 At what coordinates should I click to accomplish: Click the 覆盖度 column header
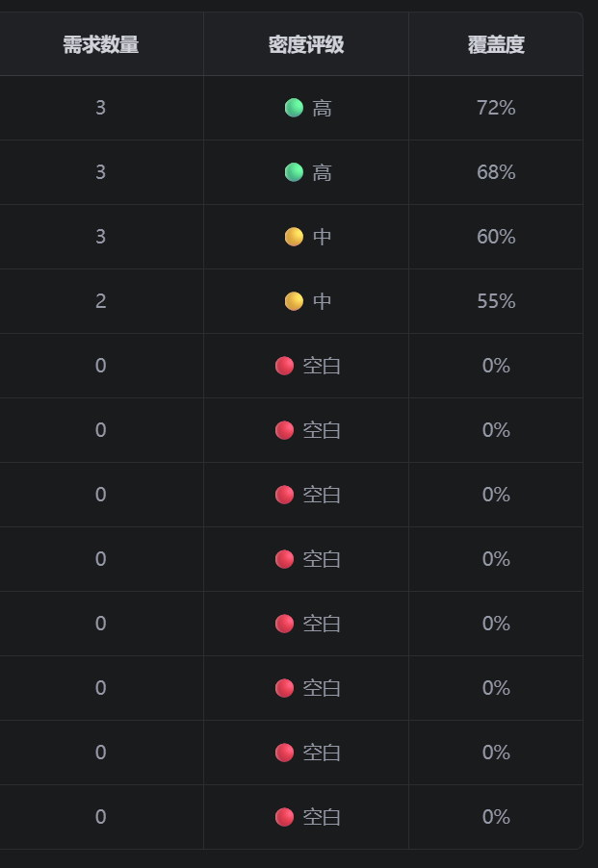pos(496,44)
